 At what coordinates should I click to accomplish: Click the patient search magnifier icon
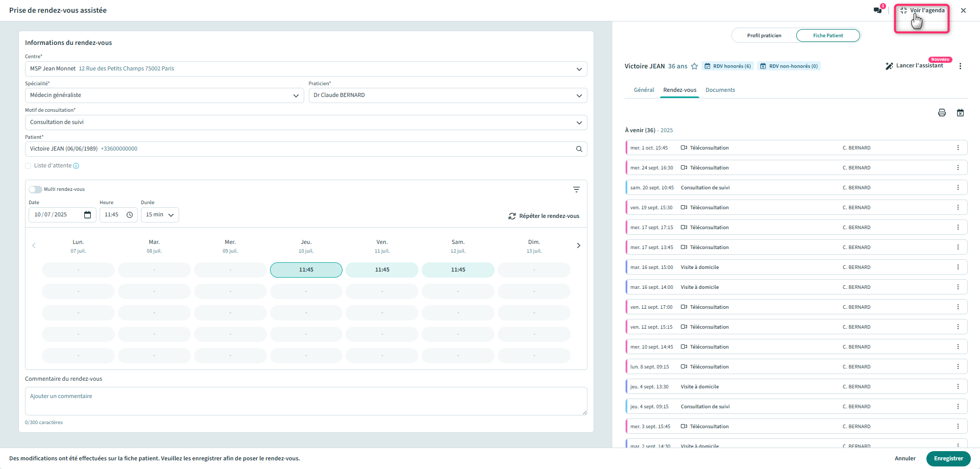coord(579,149)
